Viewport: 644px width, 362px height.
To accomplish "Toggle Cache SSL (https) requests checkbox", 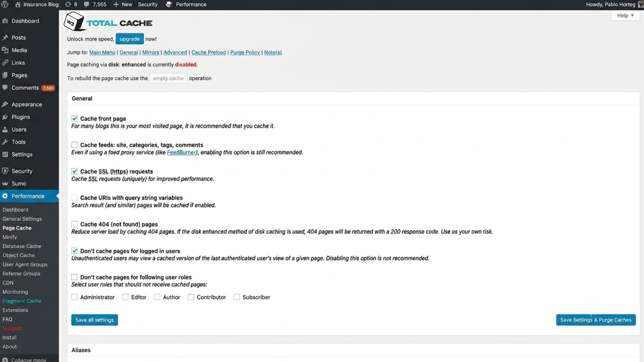I will point(74,171).
